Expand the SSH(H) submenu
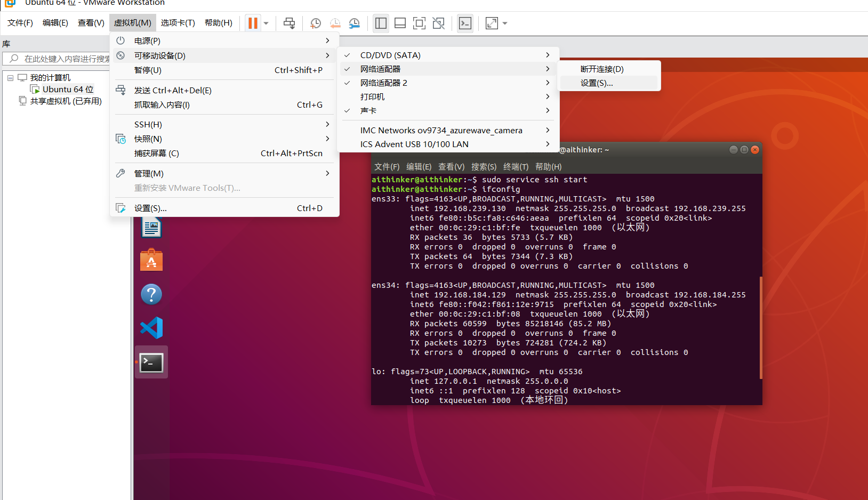The height and width of the screenshot is (500, 868). pos(224,124)
